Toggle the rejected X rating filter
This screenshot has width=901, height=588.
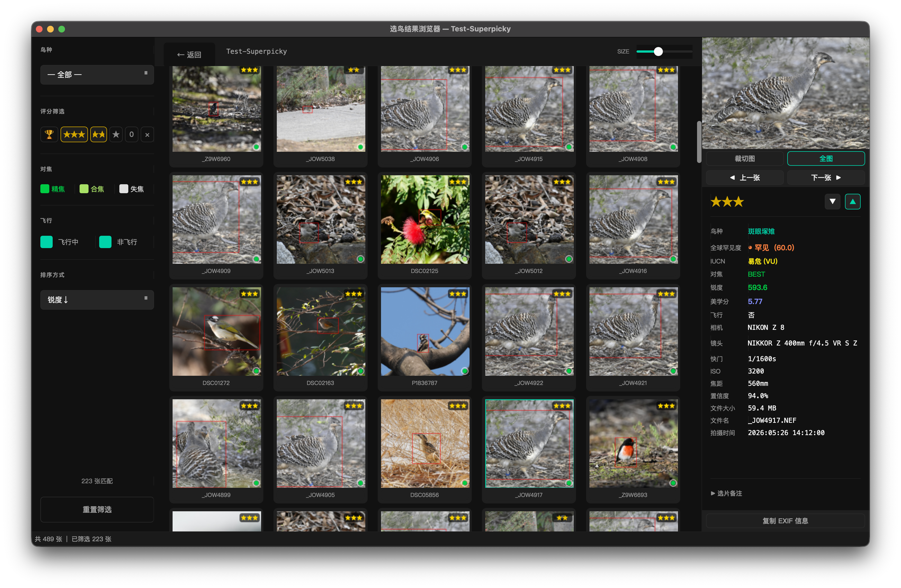(147, 135)
